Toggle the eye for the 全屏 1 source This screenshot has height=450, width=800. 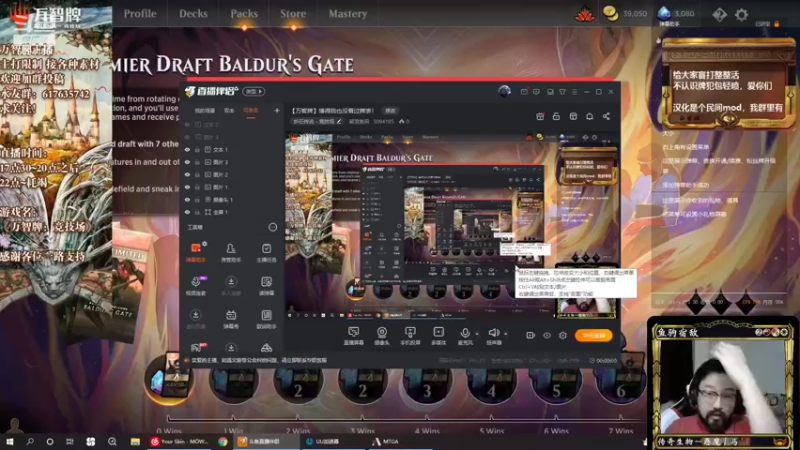click(x=187, y=212)
